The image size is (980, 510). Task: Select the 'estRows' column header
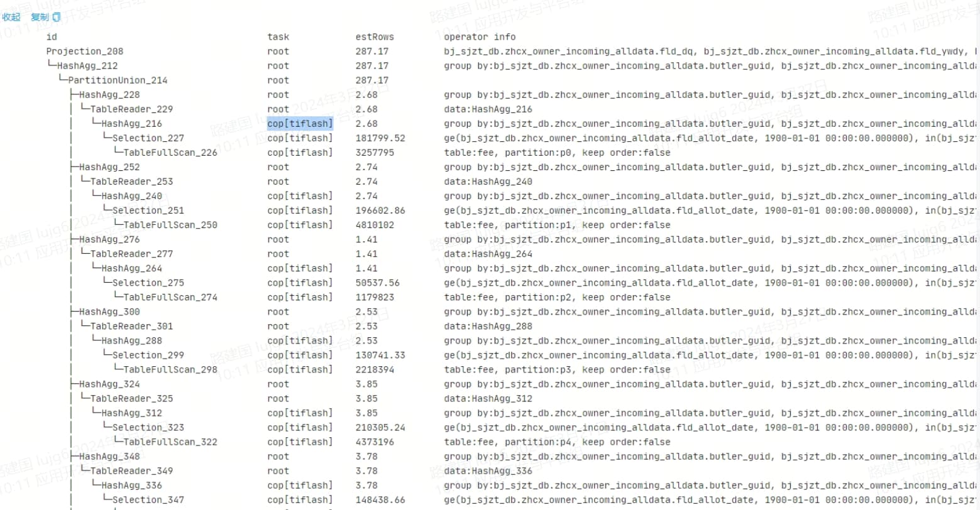coord(375,37)
